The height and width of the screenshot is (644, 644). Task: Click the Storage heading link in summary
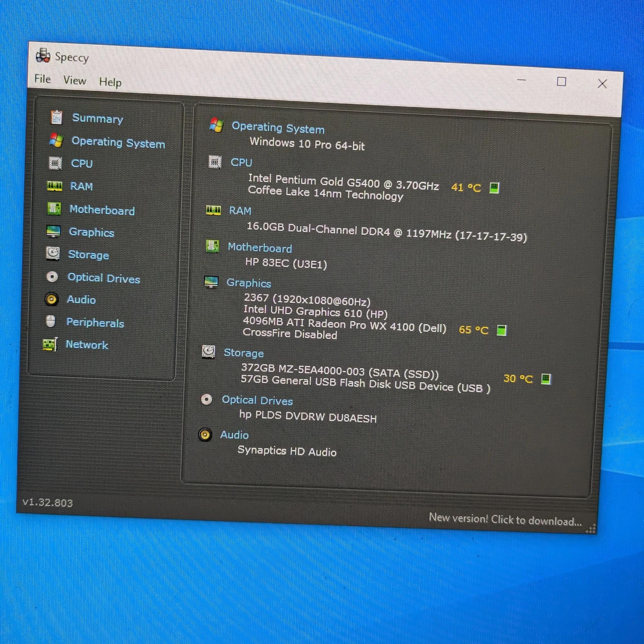pyautogui.click(x=244, y=353)
